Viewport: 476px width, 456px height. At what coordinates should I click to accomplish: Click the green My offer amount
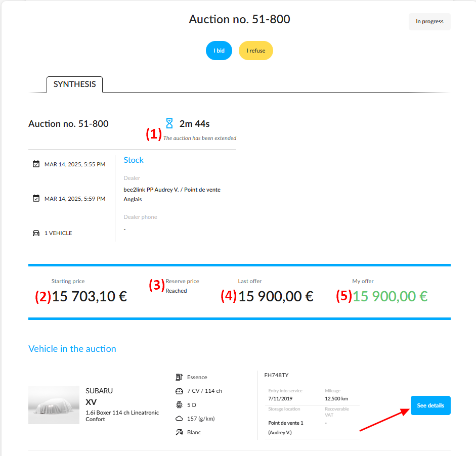pyautogui.click(x=390, y=296)
